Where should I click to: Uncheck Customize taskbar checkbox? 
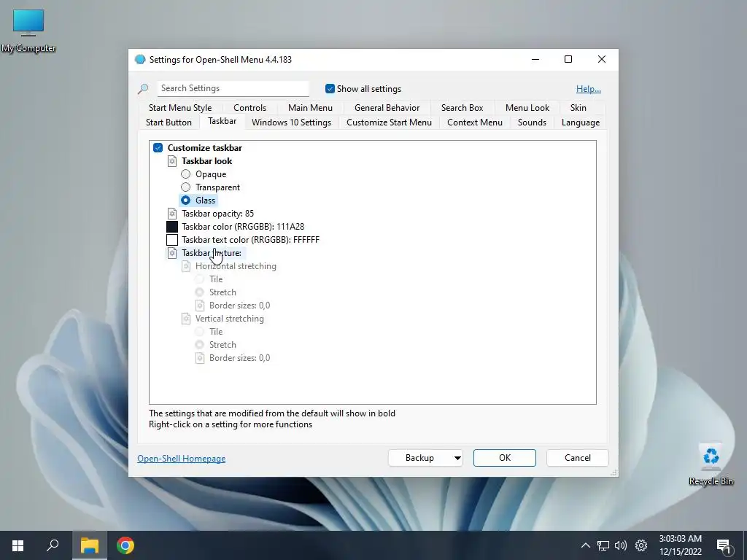tap(158, 147)
